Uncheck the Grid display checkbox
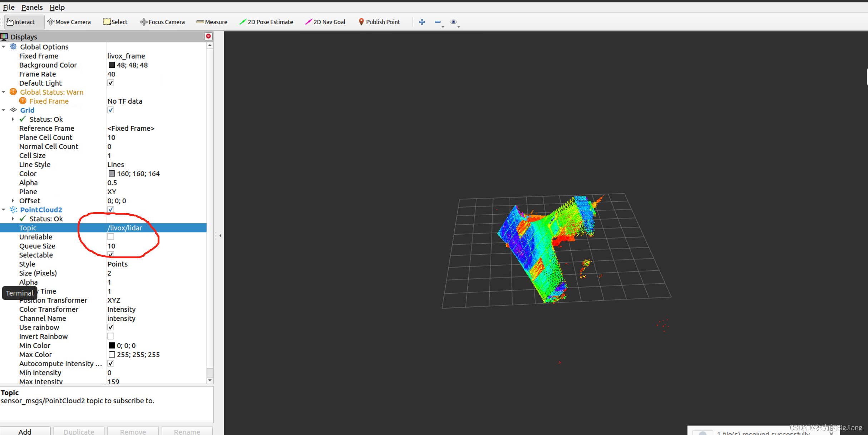This screenshot has height=435, width=868. coord(111,110)
